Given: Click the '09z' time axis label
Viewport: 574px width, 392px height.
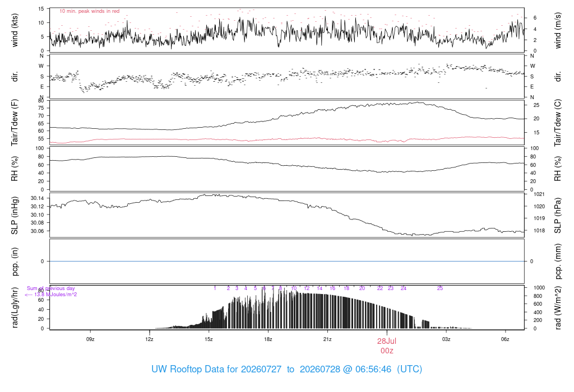Looking at the screenshot, I should [x=90, y=339].
